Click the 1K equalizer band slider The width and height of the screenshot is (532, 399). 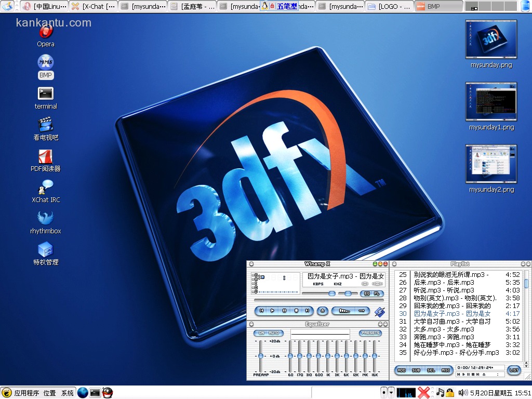pyautogui.click(x=328, y=356)
